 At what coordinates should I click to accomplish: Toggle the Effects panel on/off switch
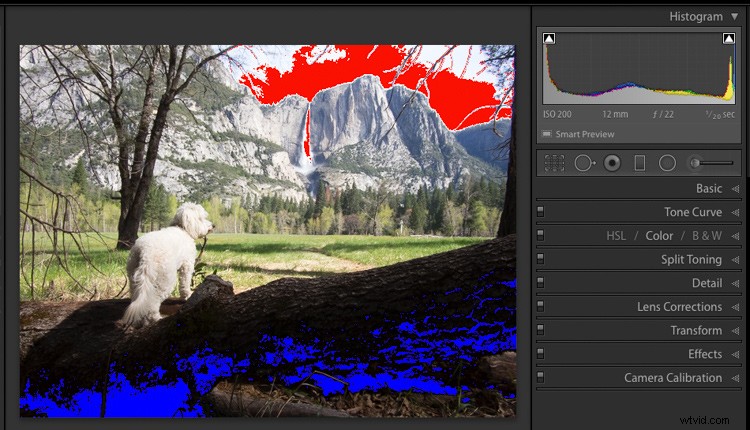pyautogui.click(x=540, y=353)
